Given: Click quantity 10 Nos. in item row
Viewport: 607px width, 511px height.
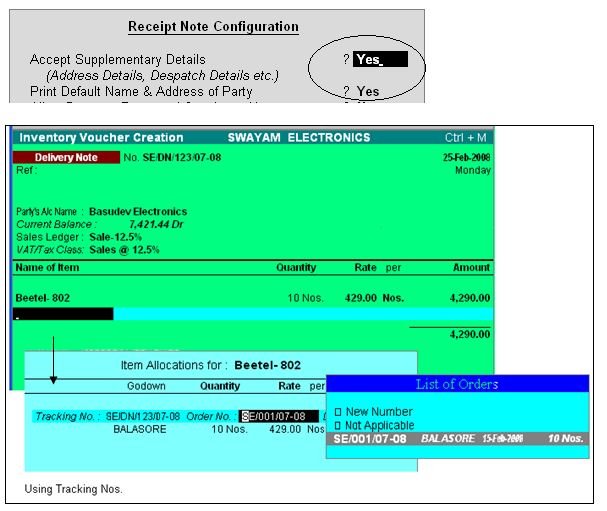Looking at the screenshot, I should coord(305,298).
